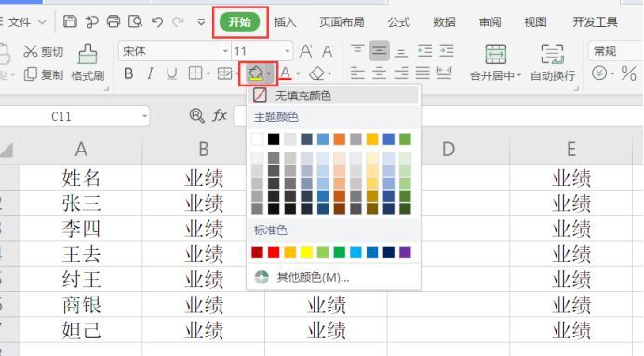Open the 页面布局 ribbon tab

point(342,21)
